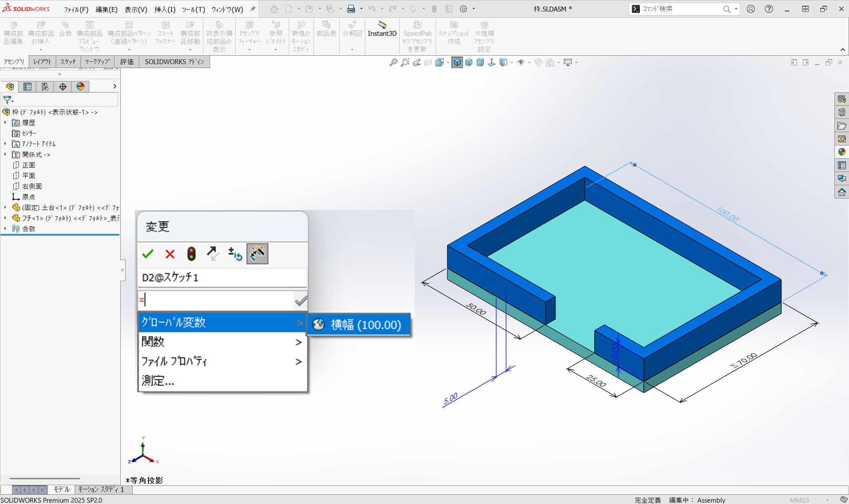Open the DisplayManager color ball tab

pyautogui.click(x=80, y=87)
